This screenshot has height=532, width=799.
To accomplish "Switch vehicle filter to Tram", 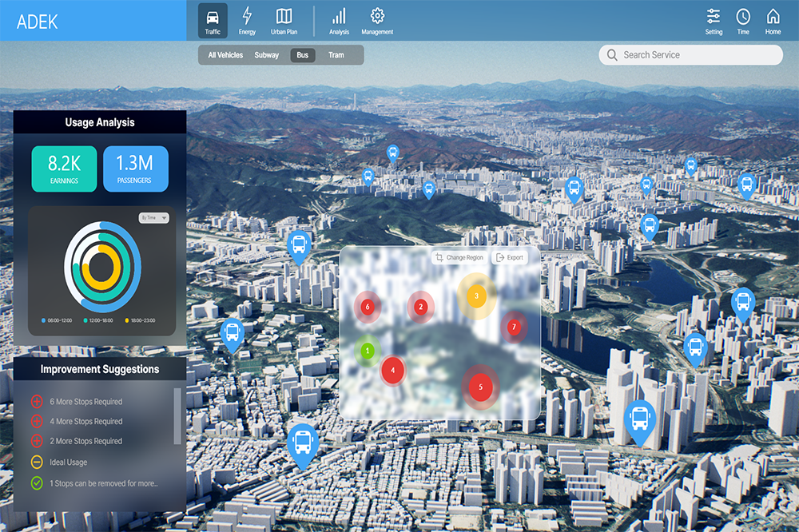I will (336, 55).
